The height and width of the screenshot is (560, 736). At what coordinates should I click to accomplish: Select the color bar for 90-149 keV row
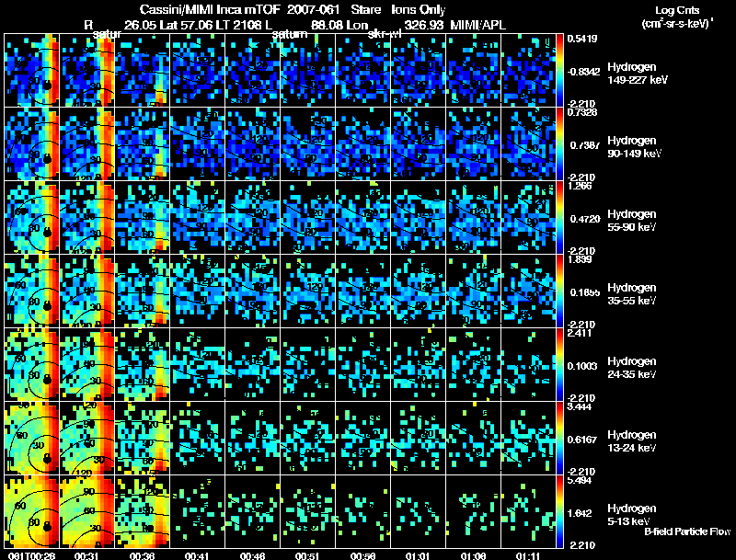(x=559, y=144)
